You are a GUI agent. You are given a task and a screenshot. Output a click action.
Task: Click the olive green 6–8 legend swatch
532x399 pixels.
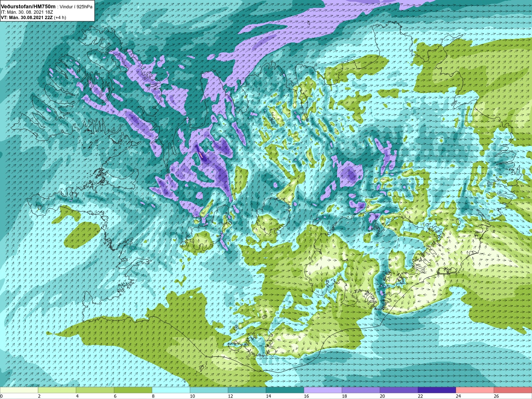point(133,391)
